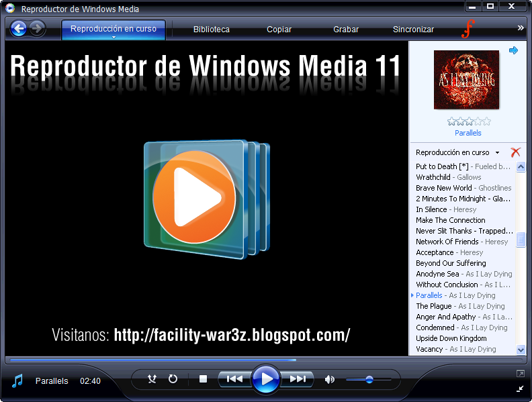532x402 pixels.
Task: Skip to the previous track
Action: 234,379
